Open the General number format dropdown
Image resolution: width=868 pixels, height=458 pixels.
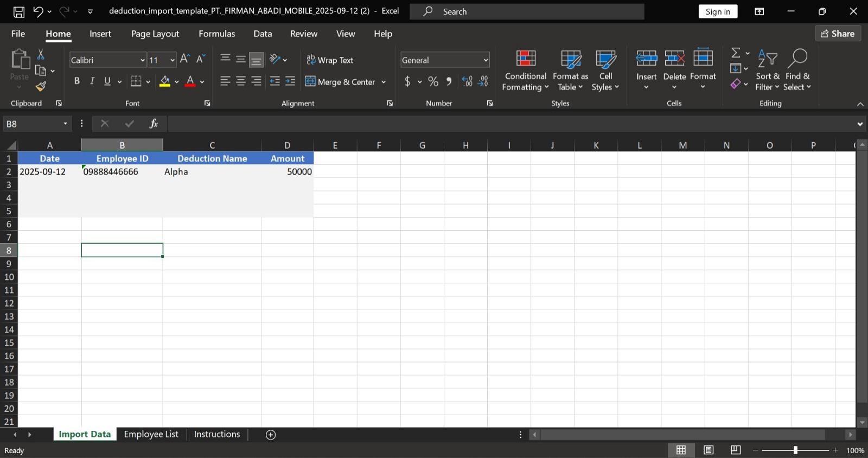[486, 60]
